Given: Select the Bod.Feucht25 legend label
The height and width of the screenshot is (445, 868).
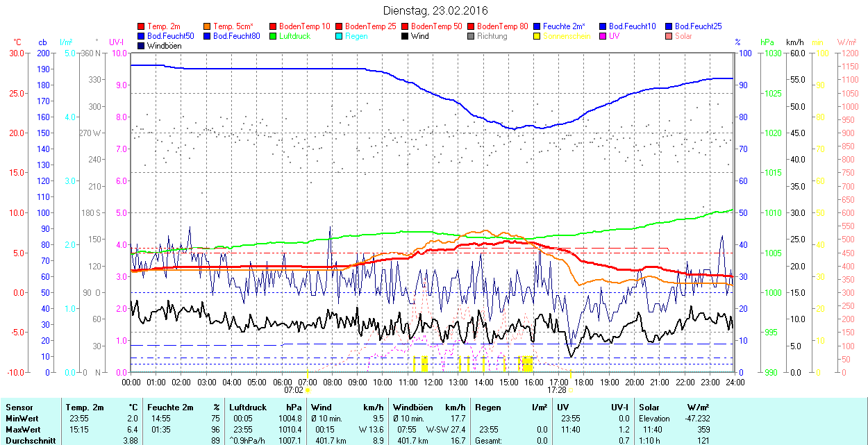Looking at the screenshot, I should (698, 26).
